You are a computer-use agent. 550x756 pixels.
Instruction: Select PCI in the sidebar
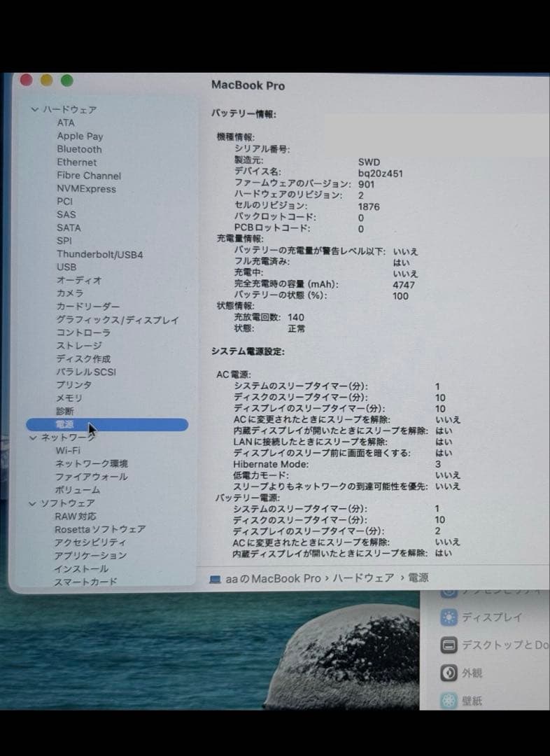point(64,202)
